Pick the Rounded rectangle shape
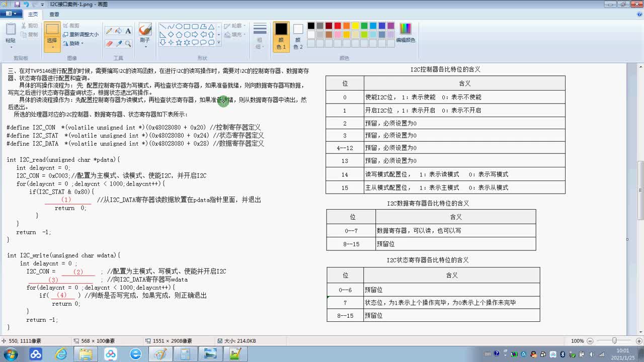644x362 pixels. pos(195,27)
